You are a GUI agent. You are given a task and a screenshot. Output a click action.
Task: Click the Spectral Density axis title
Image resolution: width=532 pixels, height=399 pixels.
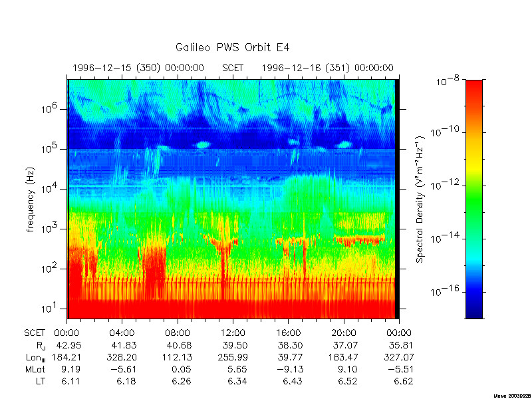[420, 199]
